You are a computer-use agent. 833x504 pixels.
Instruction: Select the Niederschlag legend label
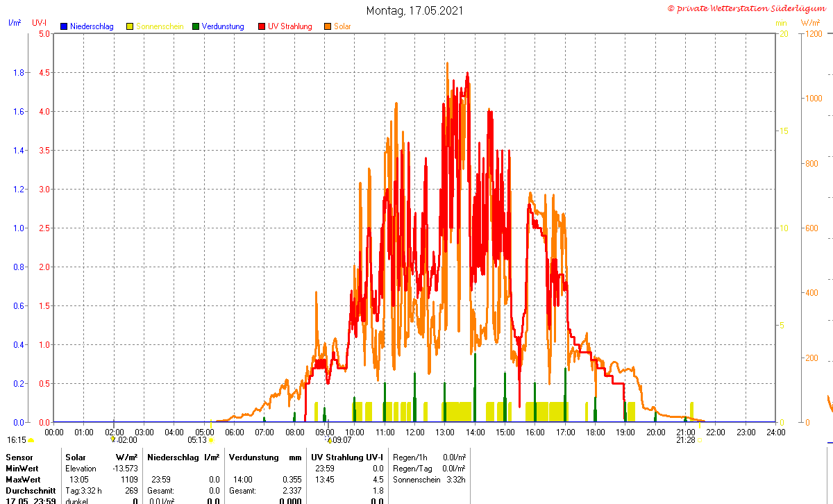click(x=92, y=26)
